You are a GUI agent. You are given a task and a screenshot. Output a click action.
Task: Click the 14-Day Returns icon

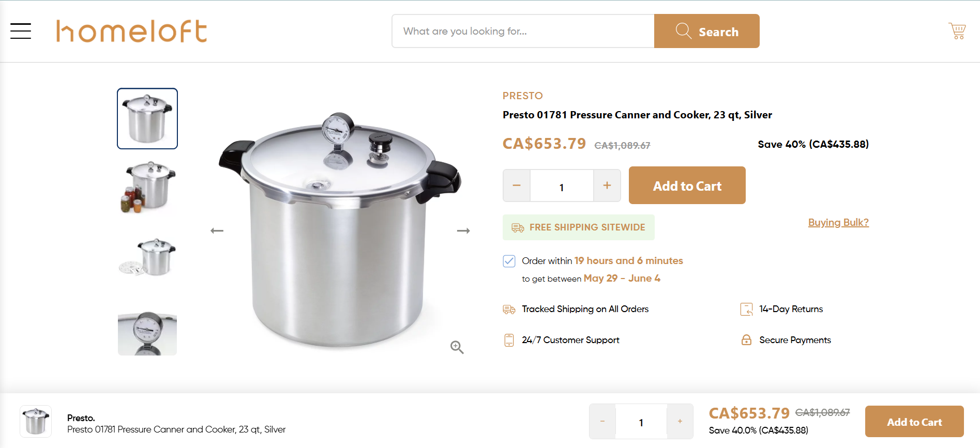coord(746,309)
